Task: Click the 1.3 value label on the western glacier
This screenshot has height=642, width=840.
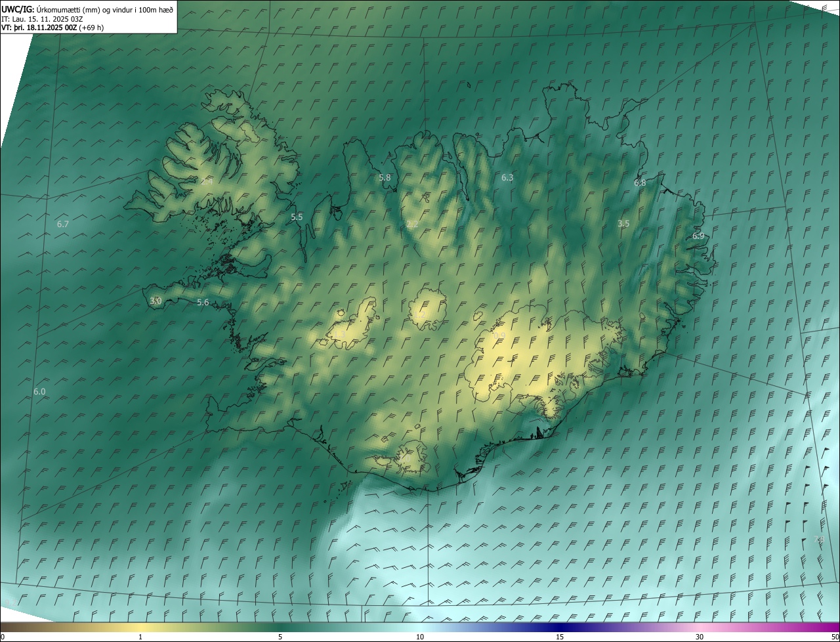Action: (x=340, y=335)
